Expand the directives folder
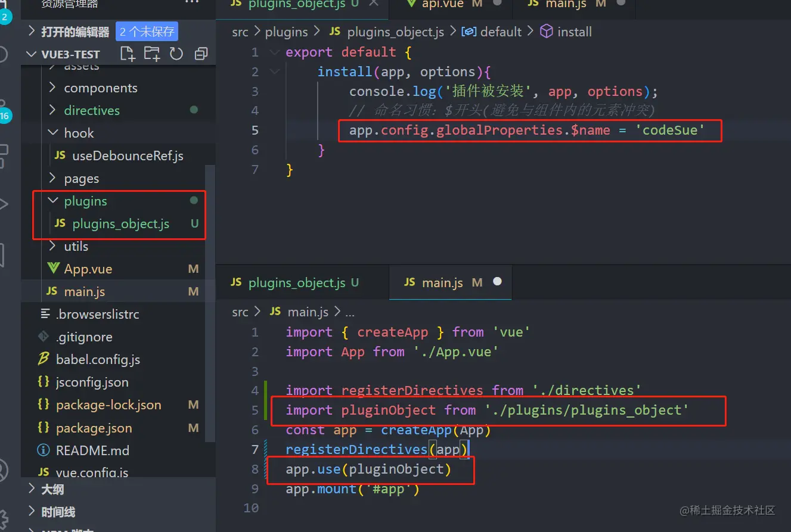Image resolution: width=791 pixels, height=532 pixels. 52,111
